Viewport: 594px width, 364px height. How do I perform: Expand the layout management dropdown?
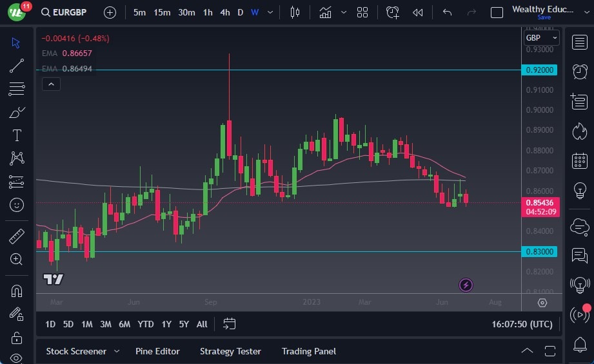coord(586,12)
